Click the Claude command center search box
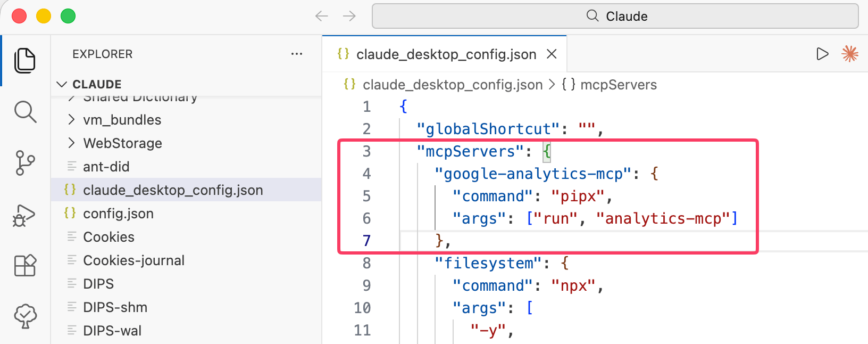 click(615, 16)
